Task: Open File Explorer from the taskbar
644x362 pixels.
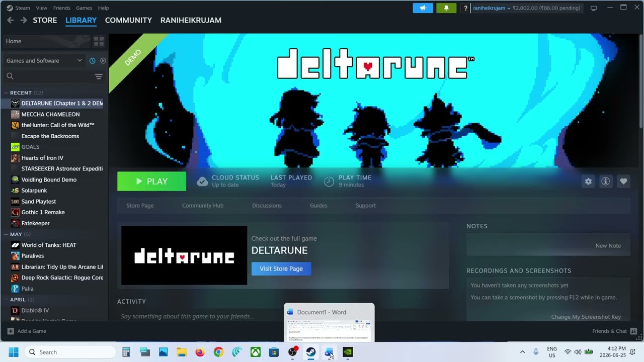Action: pyautogui.click(x=182, y=352)
